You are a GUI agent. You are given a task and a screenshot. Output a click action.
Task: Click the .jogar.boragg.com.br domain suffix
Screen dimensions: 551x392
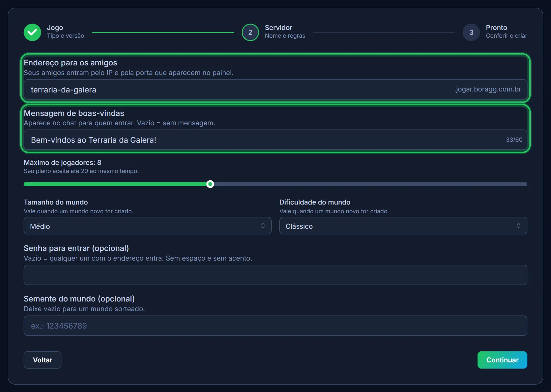pos(488,89)
